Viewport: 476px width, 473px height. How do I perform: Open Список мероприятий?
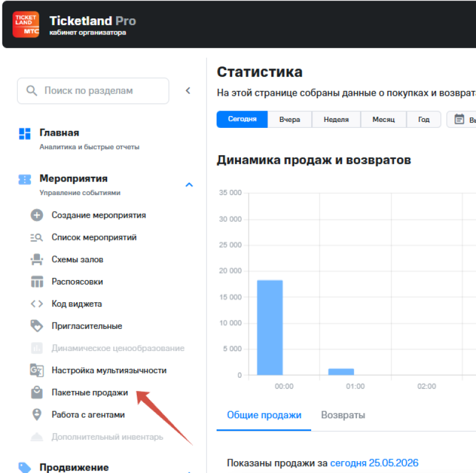(94, 237)
